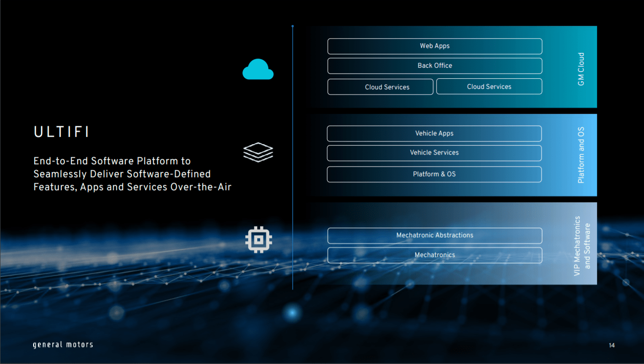Click the cyan cloud icon
The image size is (644, 364).
[258, 69]
